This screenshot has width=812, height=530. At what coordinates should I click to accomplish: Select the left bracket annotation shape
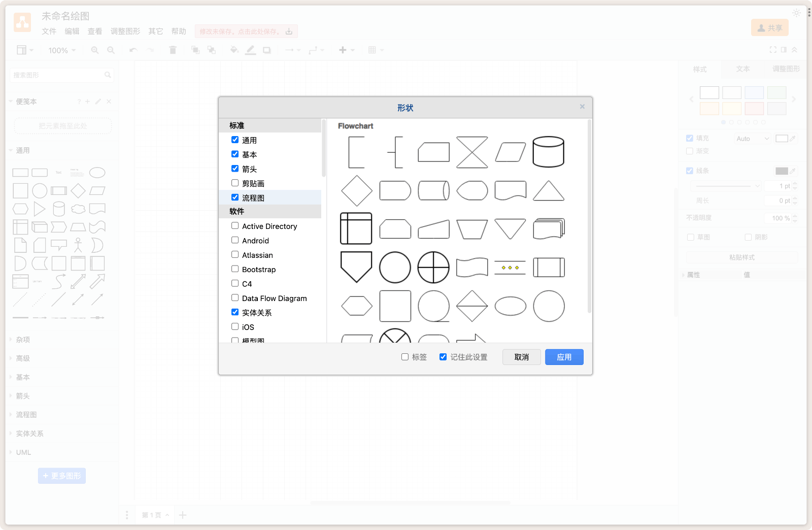(356, 152)
